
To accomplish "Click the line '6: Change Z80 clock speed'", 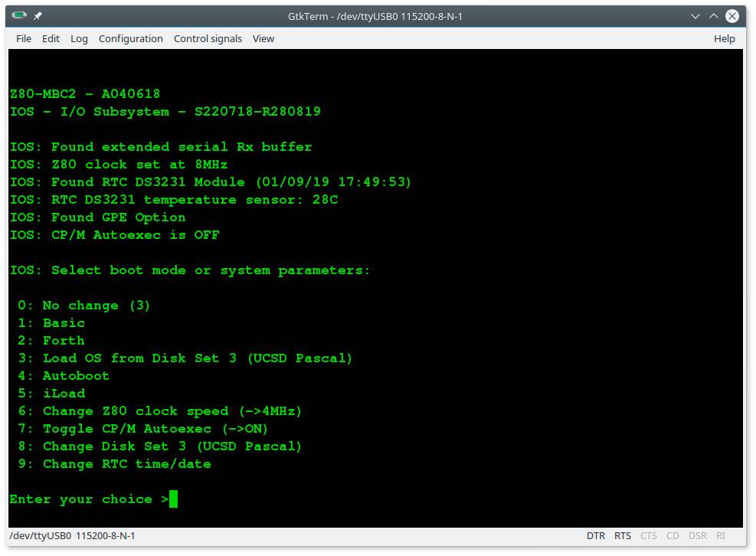I will pyautogui.click(x=160, y=411).
